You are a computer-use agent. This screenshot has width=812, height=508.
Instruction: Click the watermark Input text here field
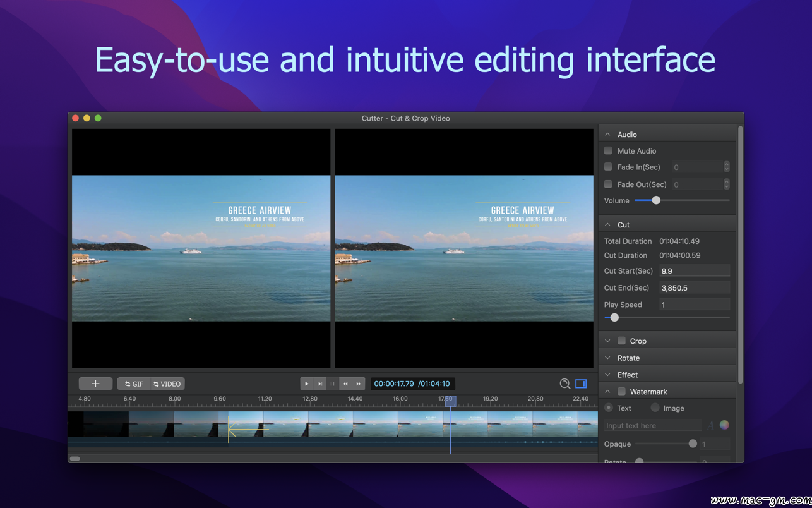point(653,425)
